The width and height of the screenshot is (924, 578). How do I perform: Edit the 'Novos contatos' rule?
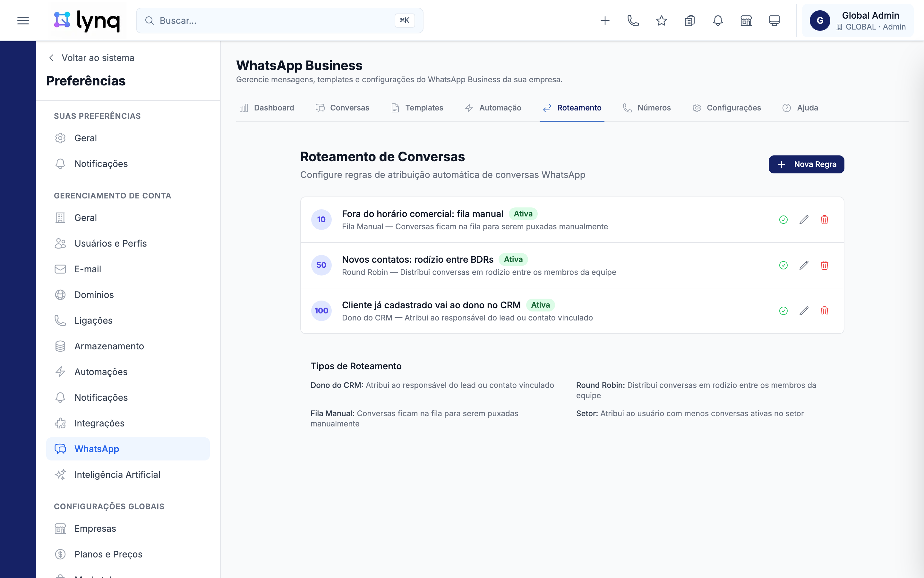(804, 265)
